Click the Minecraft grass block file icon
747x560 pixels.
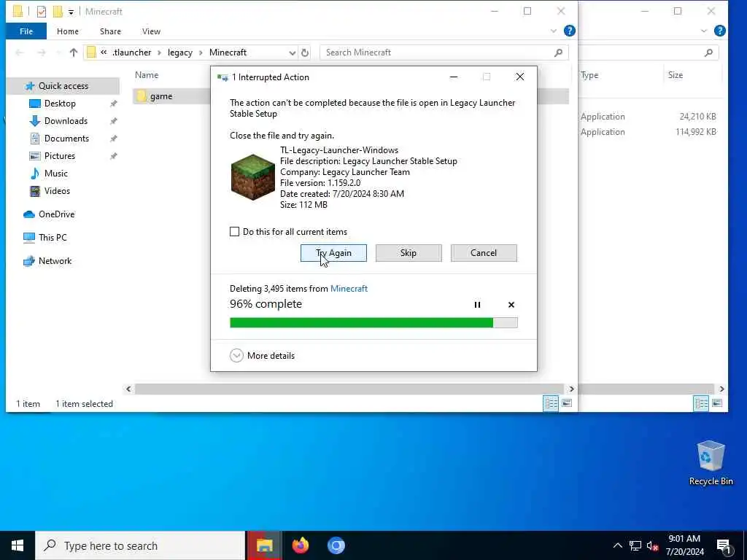252,177
